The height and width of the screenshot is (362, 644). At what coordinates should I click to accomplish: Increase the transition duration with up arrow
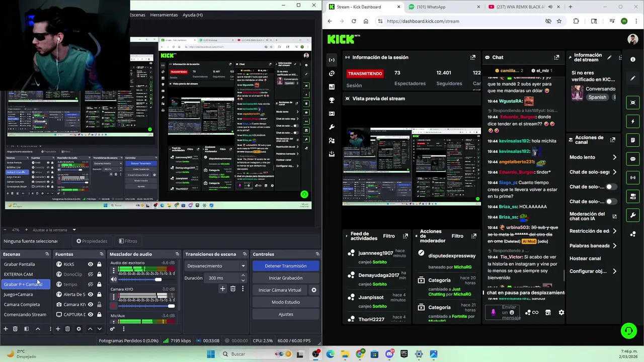[243, 276]
